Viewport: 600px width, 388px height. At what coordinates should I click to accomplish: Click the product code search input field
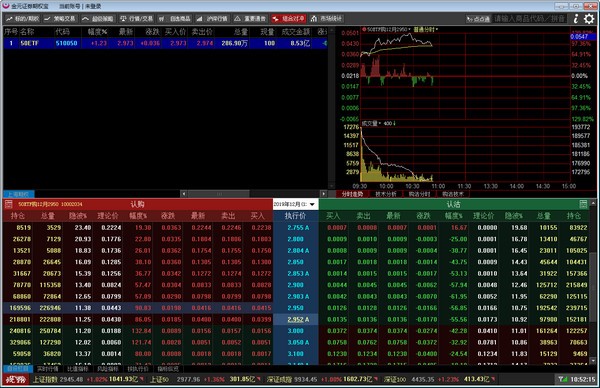click(x=530, y=18)
